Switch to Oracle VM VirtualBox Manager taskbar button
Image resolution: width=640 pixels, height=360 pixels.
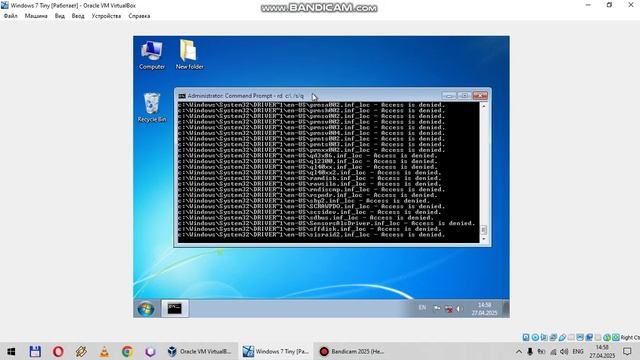200,351
